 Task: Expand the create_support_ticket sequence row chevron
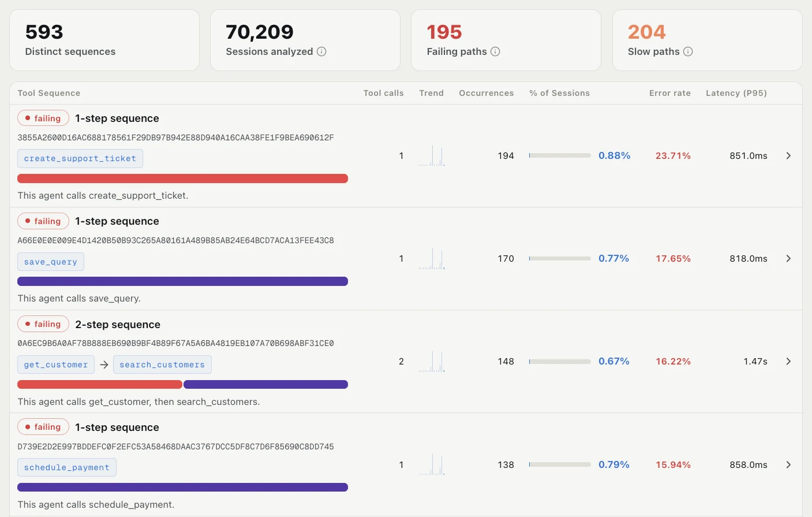pos(788,156)
